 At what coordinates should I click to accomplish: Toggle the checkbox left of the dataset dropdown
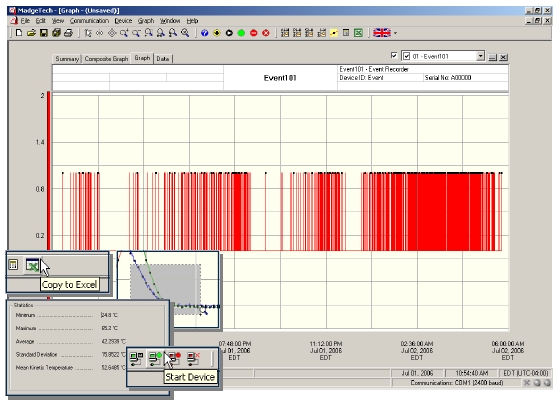click(x=394, y=56)
